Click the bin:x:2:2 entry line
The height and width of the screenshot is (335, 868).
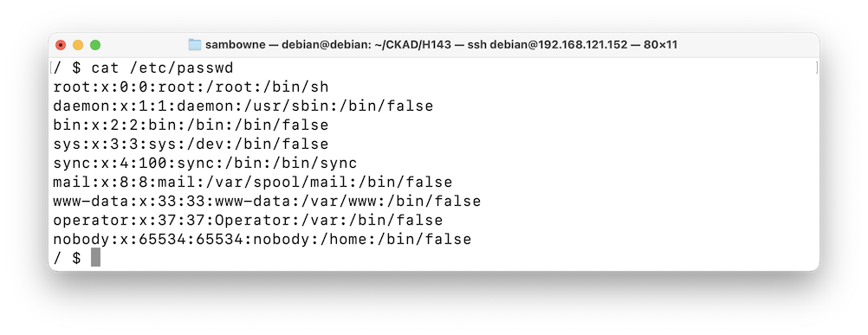click(x=191, y=126)
